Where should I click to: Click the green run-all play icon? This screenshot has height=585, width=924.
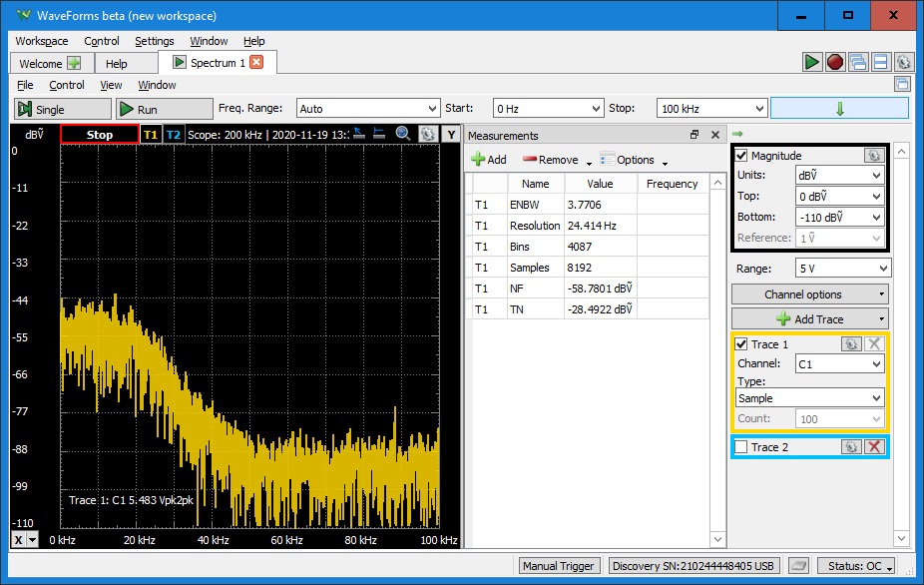(x=813, y=62)
